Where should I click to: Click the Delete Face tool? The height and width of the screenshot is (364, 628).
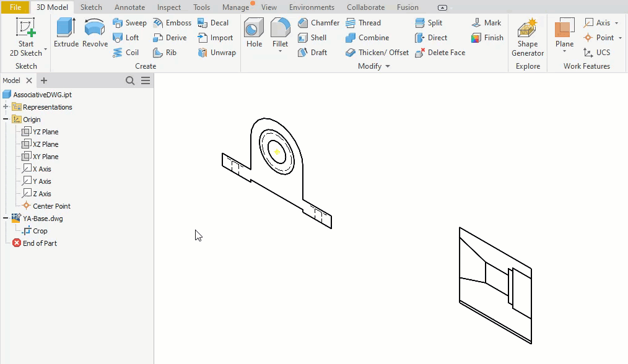point(440,53)
